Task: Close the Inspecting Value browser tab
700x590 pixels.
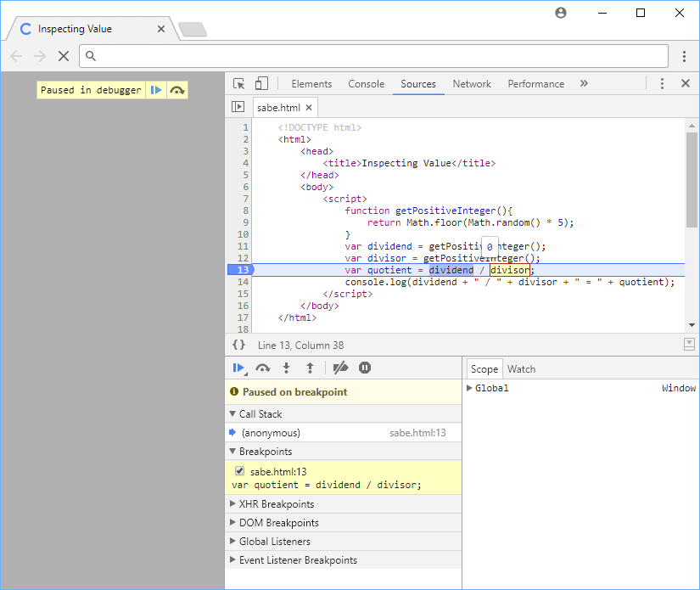Action: [161, 29]
